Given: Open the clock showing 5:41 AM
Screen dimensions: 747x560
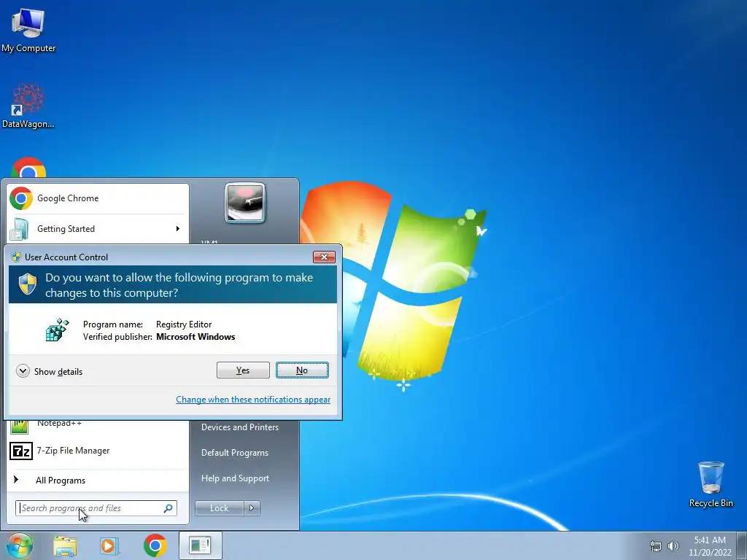Looking at the screenshot, I should [710, 546].
